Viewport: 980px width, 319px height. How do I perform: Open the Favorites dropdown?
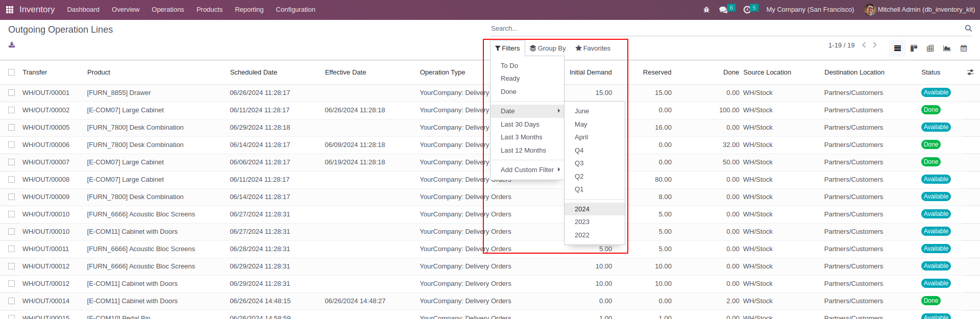pos(593,48)
